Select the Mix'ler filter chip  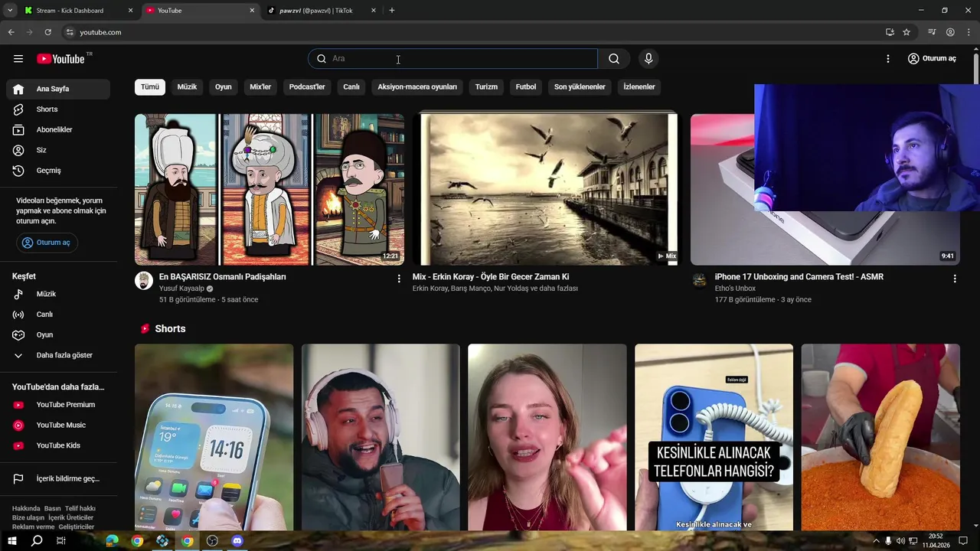pyautogui.click(x=260, y=87)
